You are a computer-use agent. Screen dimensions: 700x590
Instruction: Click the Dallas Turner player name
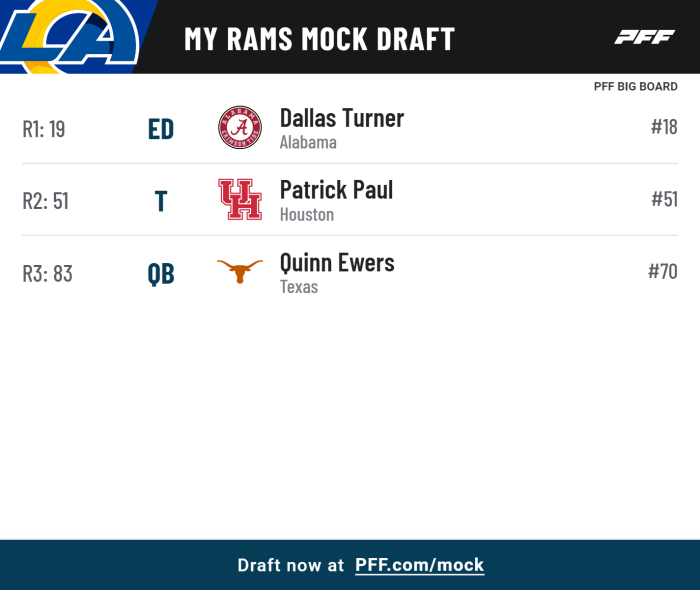pyautogui.click(x=342, y=118)
